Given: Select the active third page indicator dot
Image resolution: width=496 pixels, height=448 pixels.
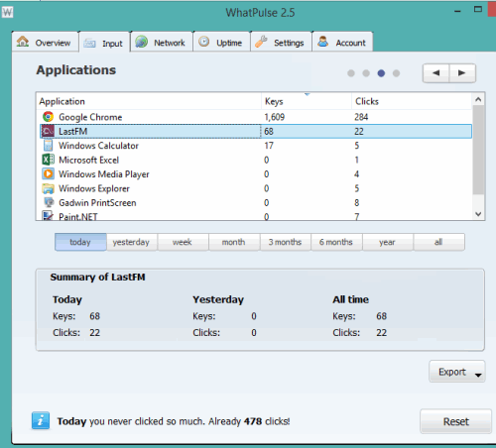Looking at the screenshot, I should (381, 73).
